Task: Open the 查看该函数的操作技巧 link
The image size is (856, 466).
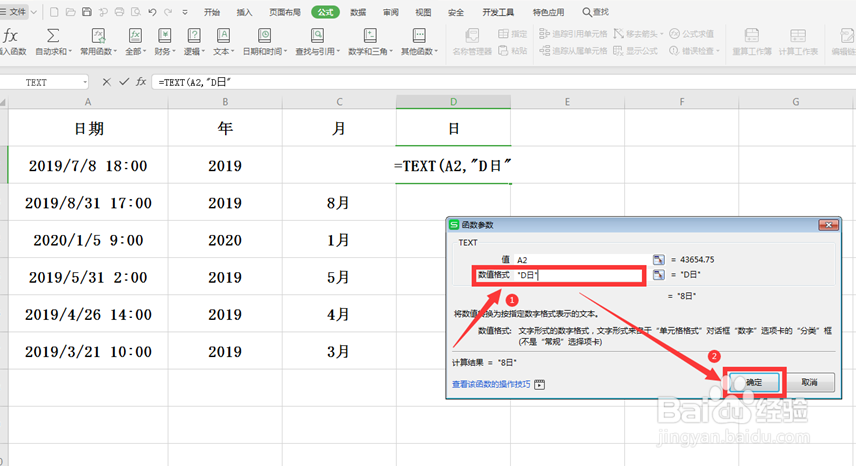Action: [491, 384]
